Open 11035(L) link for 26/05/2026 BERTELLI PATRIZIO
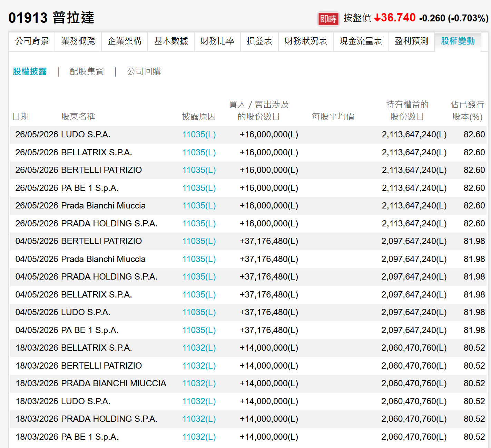Viewport: 491px width, 448px height. coord(199,170)
